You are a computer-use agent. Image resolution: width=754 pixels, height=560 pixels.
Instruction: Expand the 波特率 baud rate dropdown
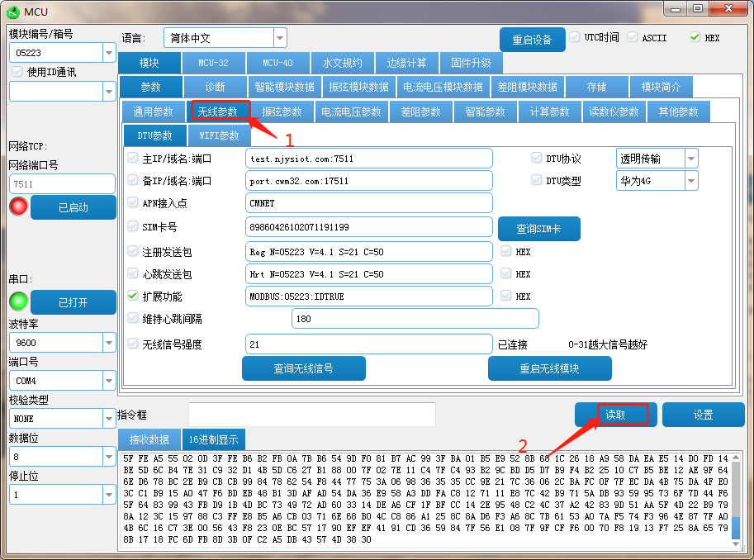click(109, 343)
